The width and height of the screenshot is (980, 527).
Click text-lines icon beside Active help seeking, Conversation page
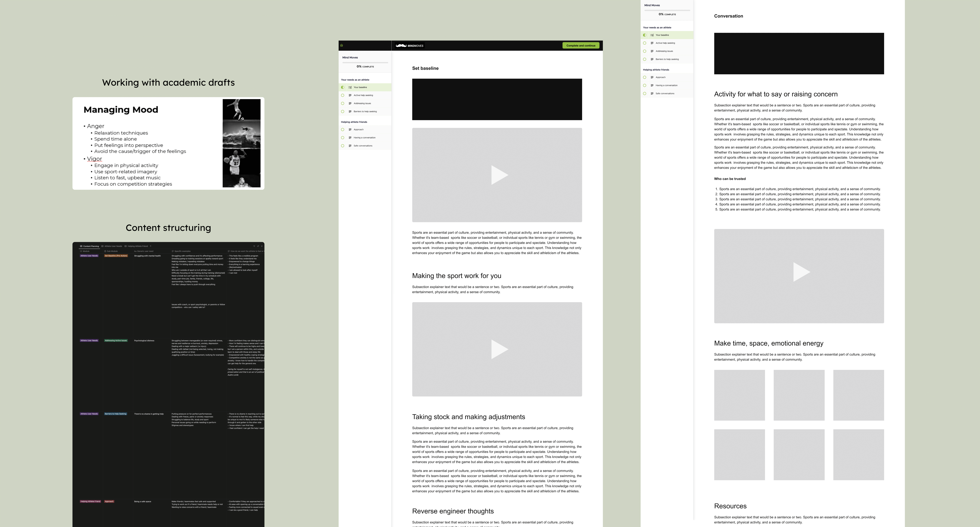coord(652,43)
